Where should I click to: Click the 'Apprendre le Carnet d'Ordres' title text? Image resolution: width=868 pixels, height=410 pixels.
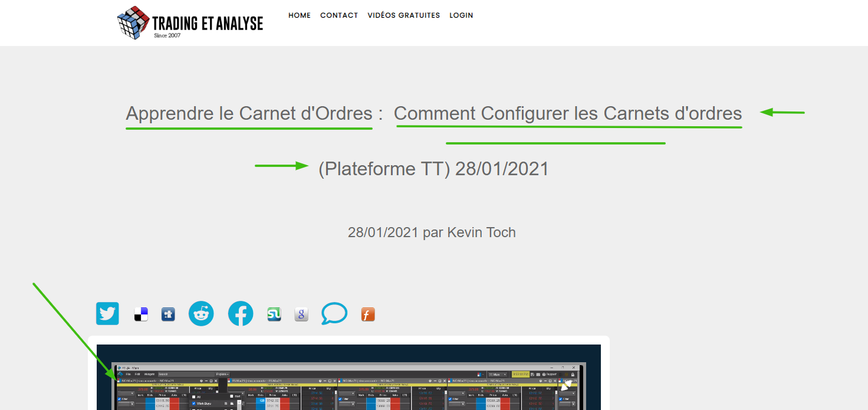(x=249, y=113)
